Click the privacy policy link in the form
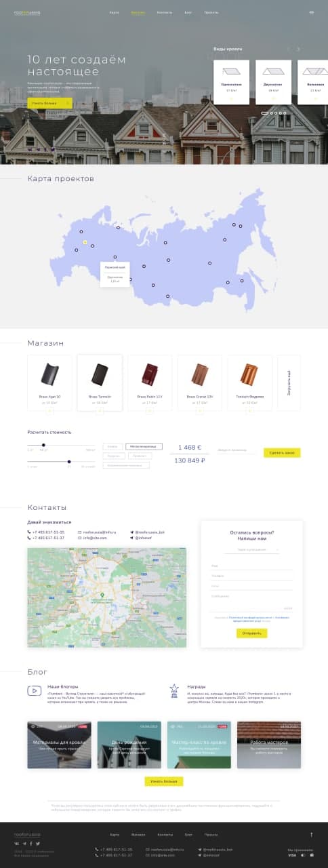The width and height of the screenshot is (328, 868). click(x=251, y=618)
